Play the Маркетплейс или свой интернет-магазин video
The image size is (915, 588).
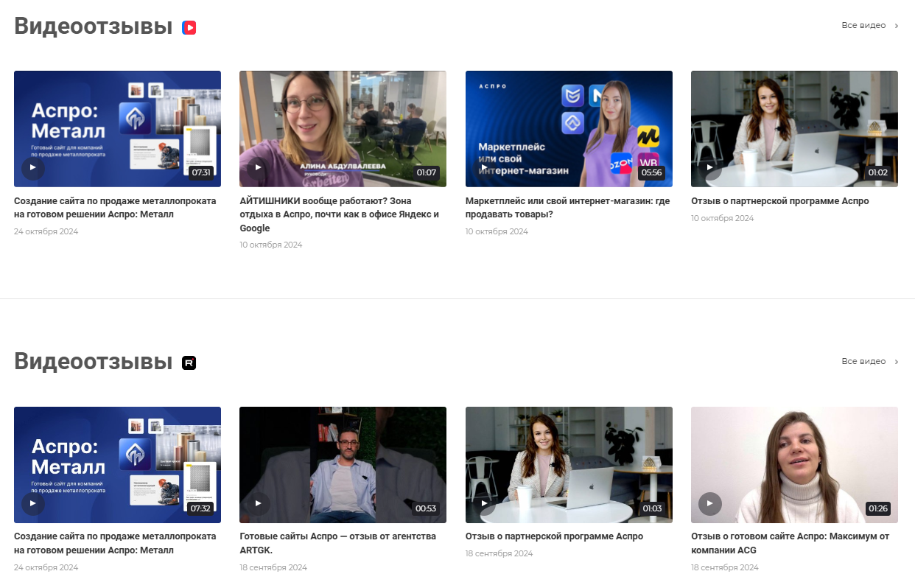[x=484, y=168]
